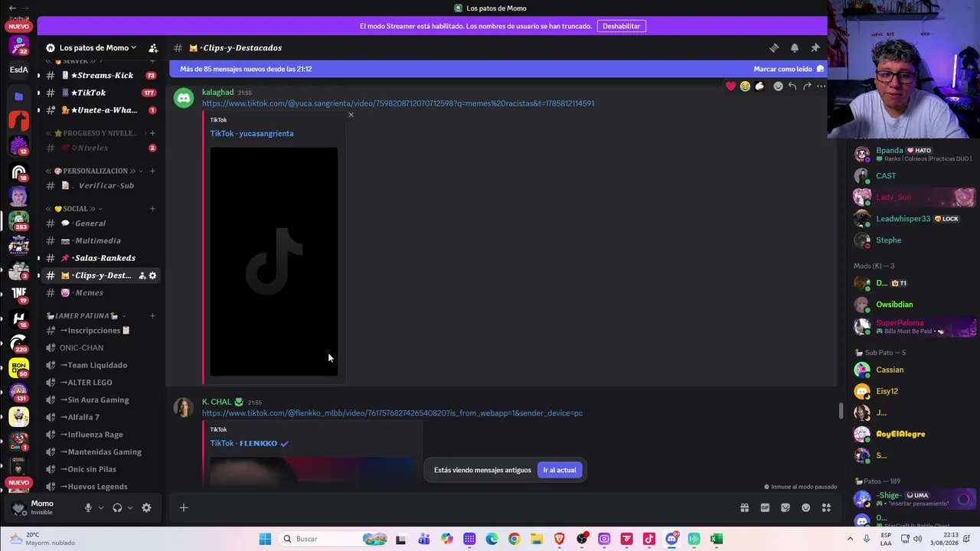The width and height of the screenshot is (980, 551).
Task: Open notification settings bell icon
Action: pos(795,47)
